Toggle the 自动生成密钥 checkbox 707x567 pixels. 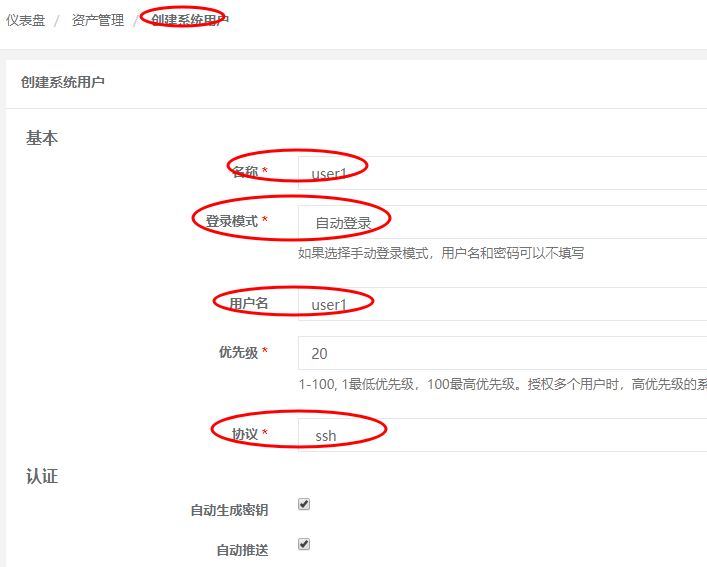pos(304,504)
